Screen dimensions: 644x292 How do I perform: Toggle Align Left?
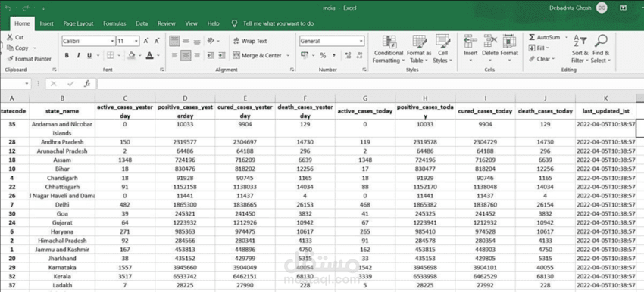point(174,55)
